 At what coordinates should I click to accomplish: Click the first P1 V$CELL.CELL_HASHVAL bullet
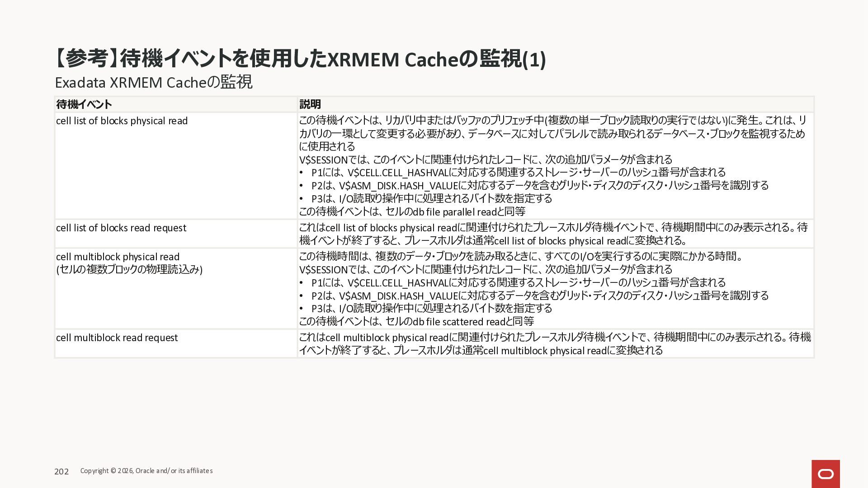point(518,172)
